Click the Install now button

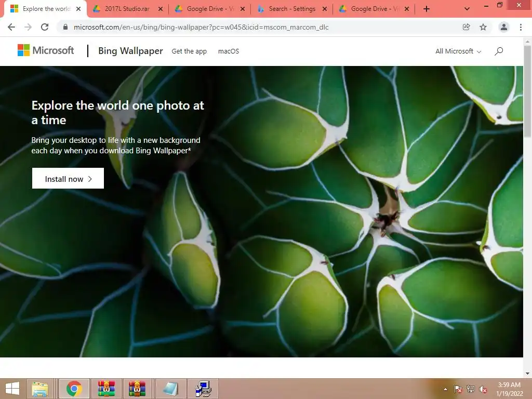68,179
